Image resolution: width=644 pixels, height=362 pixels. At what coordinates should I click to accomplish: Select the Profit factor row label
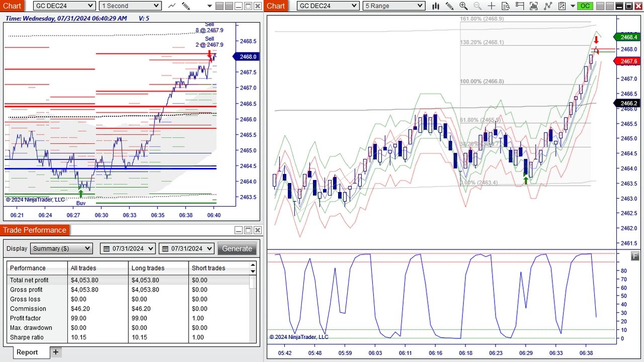(x=25, y=318)
